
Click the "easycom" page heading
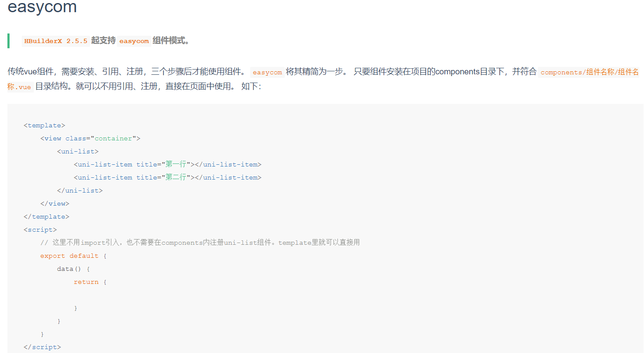point(41,7)
